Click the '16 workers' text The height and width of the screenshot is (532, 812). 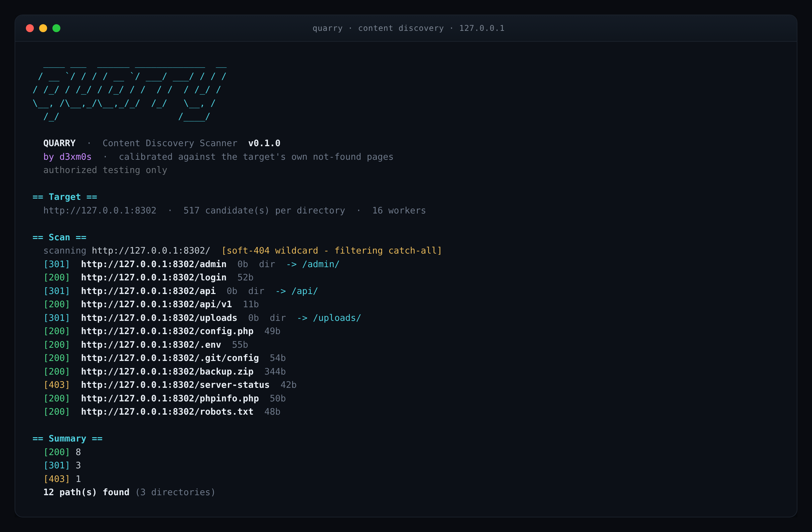(399, 210)
